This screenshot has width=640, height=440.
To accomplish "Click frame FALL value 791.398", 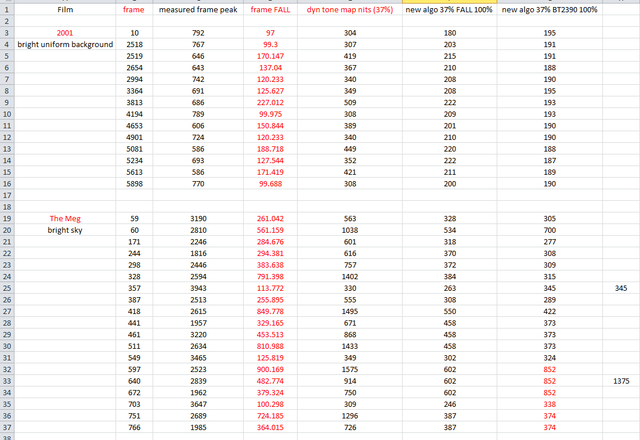I will 270,276.
